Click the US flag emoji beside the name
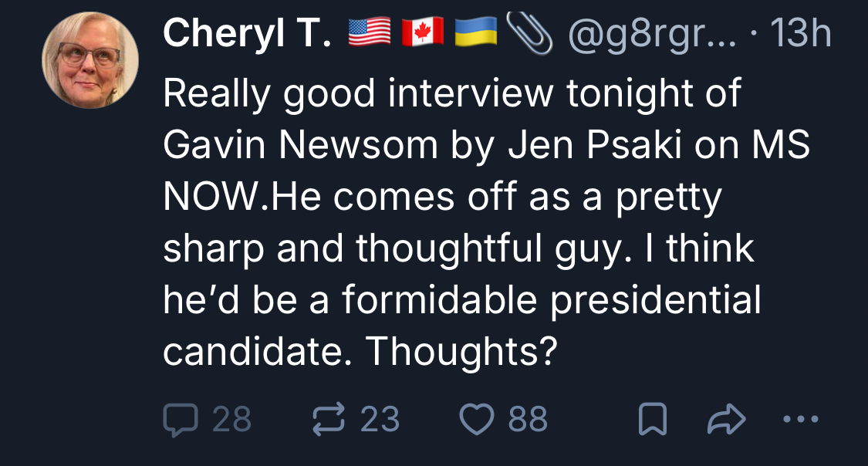Image resolution: width=868 pixels, height=466 pixels. click(370, 34)
